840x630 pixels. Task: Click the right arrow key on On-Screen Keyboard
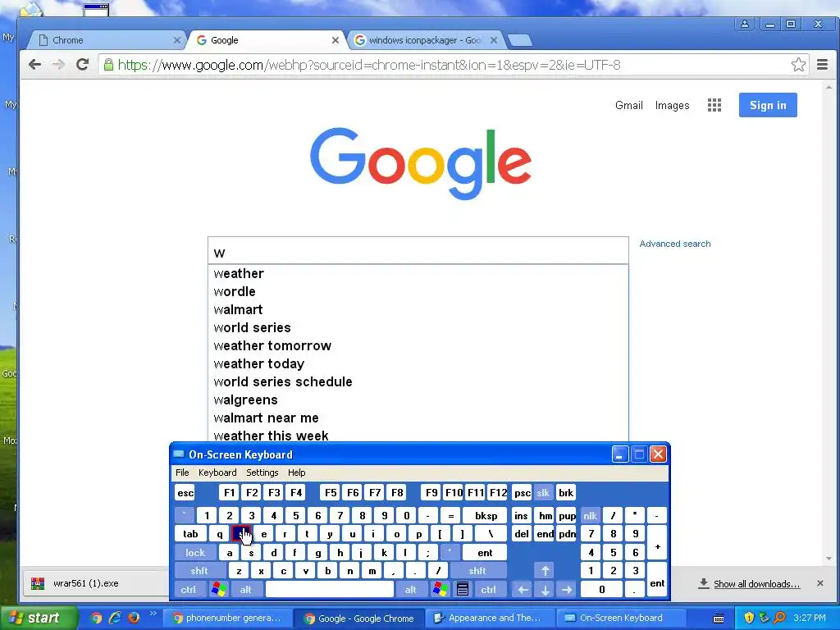[567, 589]
